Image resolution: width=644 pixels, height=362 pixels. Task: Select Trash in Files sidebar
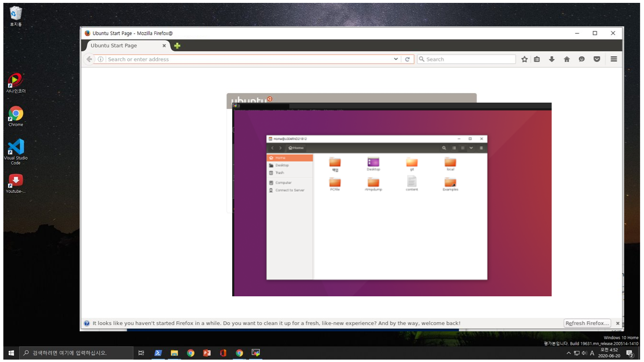pyautogui.click(x=290, y=173)
